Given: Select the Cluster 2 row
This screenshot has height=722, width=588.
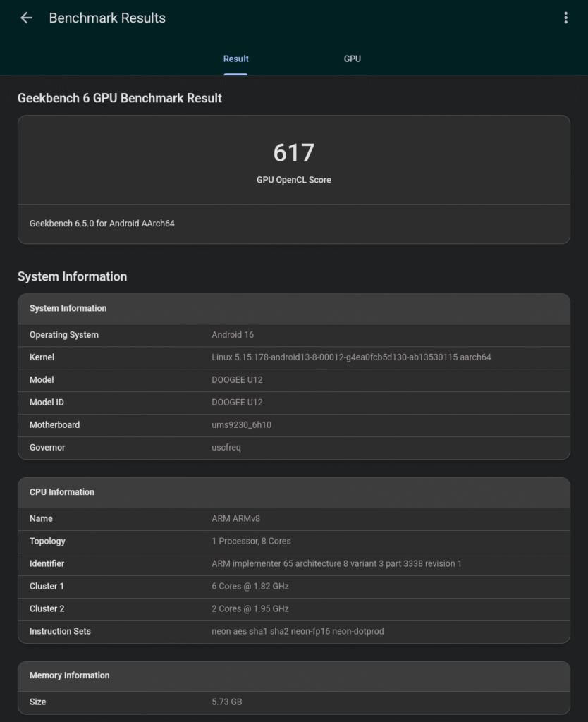Looking at the screenshot, I should 293,609.
